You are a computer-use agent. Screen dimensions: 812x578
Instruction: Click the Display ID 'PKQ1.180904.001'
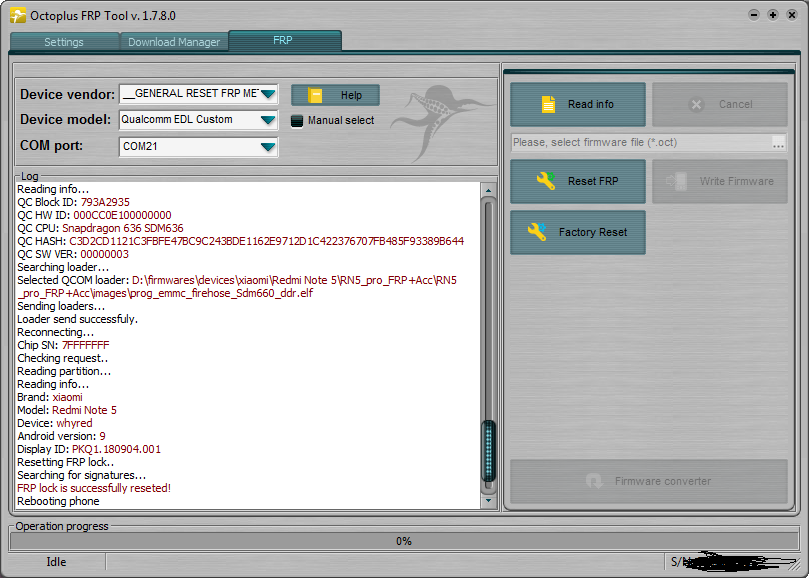117,449
